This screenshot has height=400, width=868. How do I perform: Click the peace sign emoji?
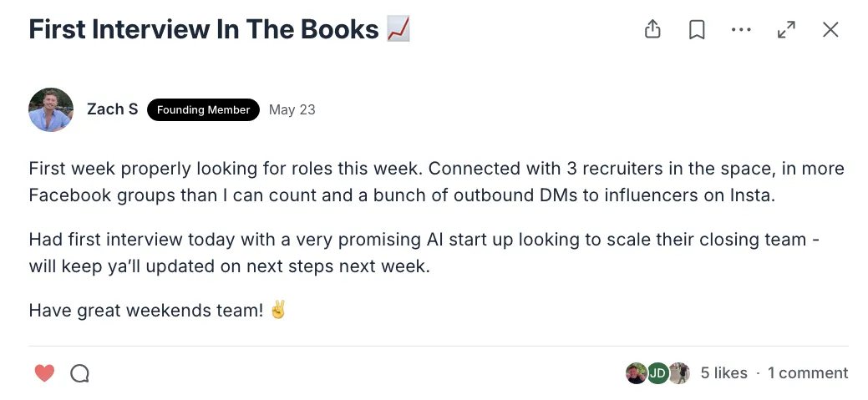(x=278, y=311)
